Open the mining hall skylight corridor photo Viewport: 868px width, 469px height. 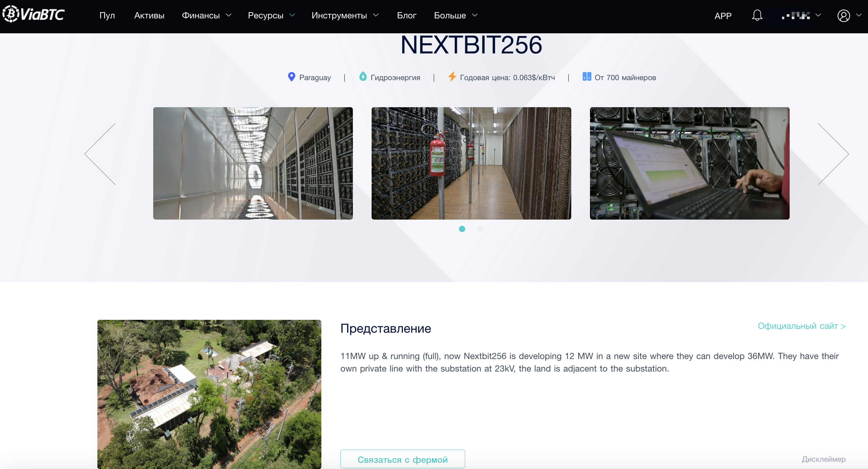pos(253,163)
